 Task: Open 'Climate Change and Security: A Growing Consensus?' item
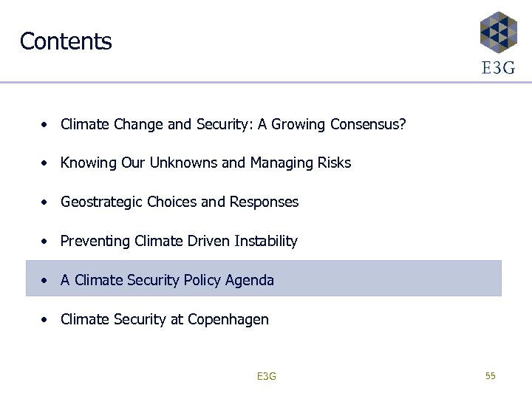(233, 124)
